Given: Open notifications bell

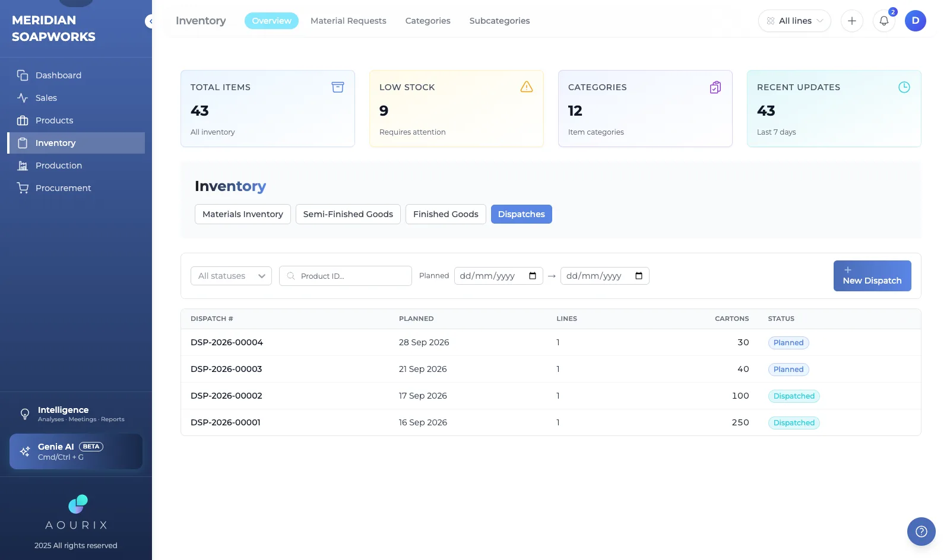Looking at the screenshot, I should tap(884, 21).
